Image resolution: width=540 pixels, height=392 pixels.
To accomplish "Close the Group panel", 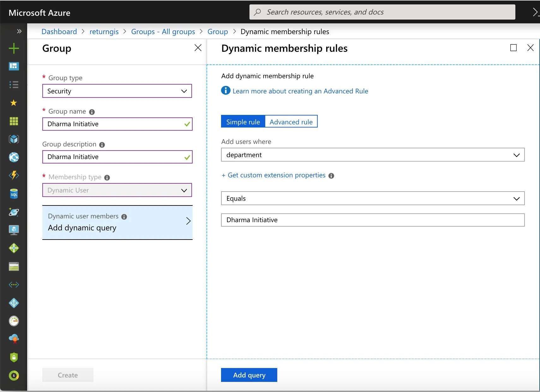I will pos(198,48).
